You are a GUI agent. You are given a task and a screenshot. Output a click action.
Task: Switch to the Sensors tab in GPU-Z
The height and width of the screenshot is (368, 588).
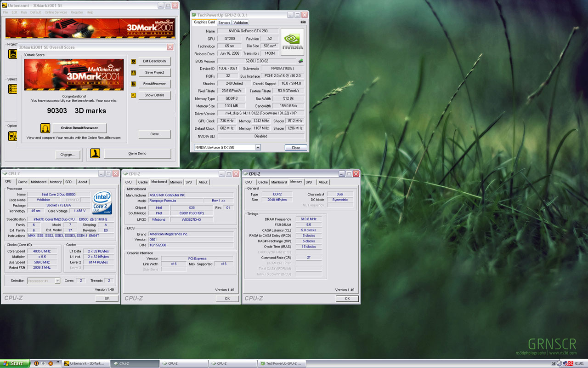[x=224, y=23]
